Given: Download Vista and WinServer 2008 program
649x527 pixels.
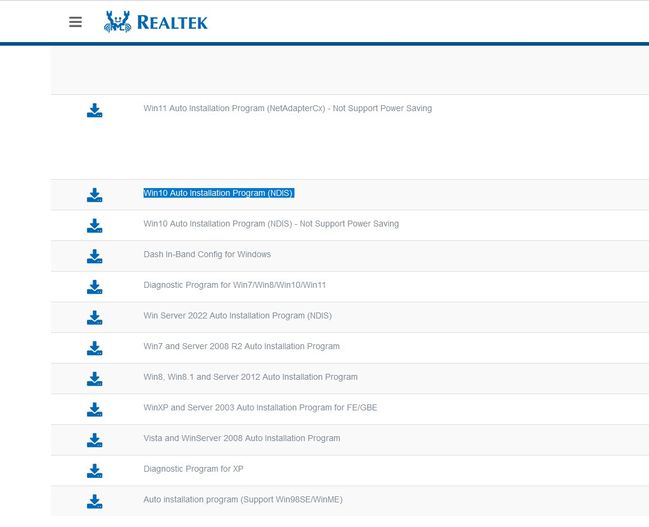Looking at the screenshot, I should 94,440.
